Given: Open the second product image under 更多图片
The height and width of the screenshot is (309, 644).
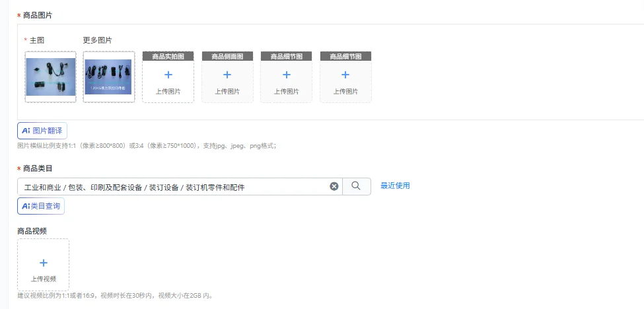Looking at the screenshot, I should (x=109, y=77).
